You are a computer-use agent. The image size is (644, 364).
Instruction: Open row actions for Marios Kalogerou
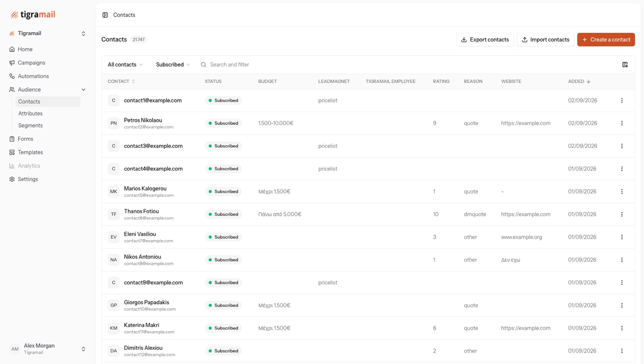coord(622,192)
